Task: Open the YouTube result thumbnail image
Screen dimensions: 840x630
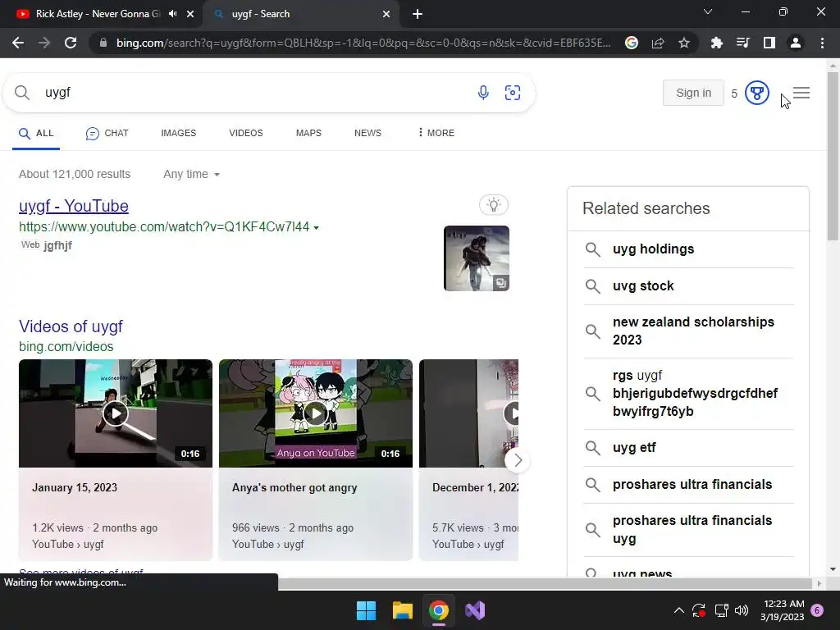Action: 477,258
